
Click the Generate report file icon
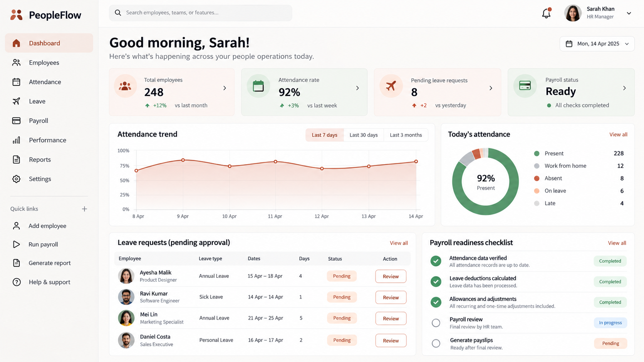16,263
